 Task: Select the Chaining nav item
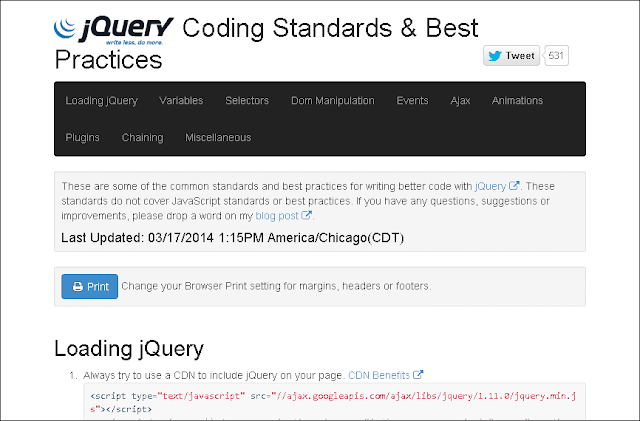(x=142, y=138)
